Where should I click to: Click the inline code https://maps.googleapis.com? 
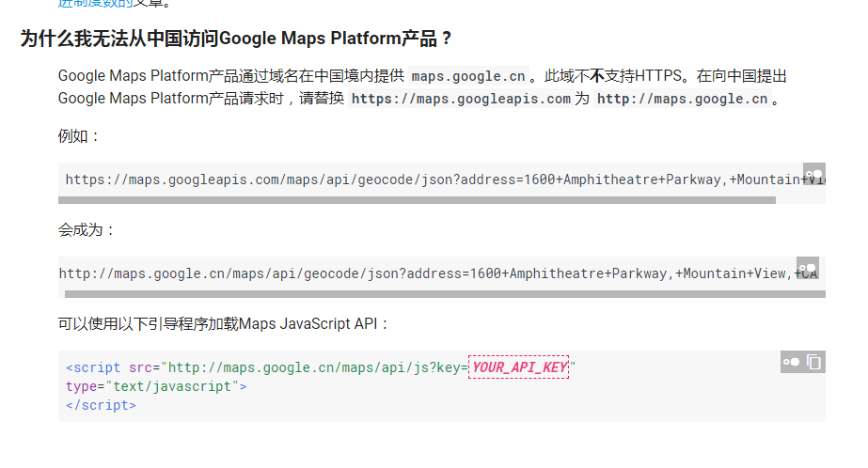(x=461, y=99)
